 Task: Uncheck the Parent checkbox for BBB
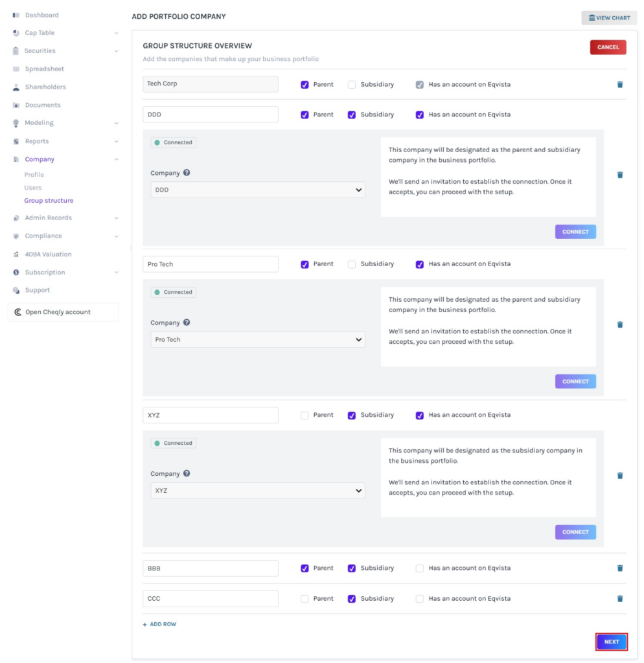point(305,568)
